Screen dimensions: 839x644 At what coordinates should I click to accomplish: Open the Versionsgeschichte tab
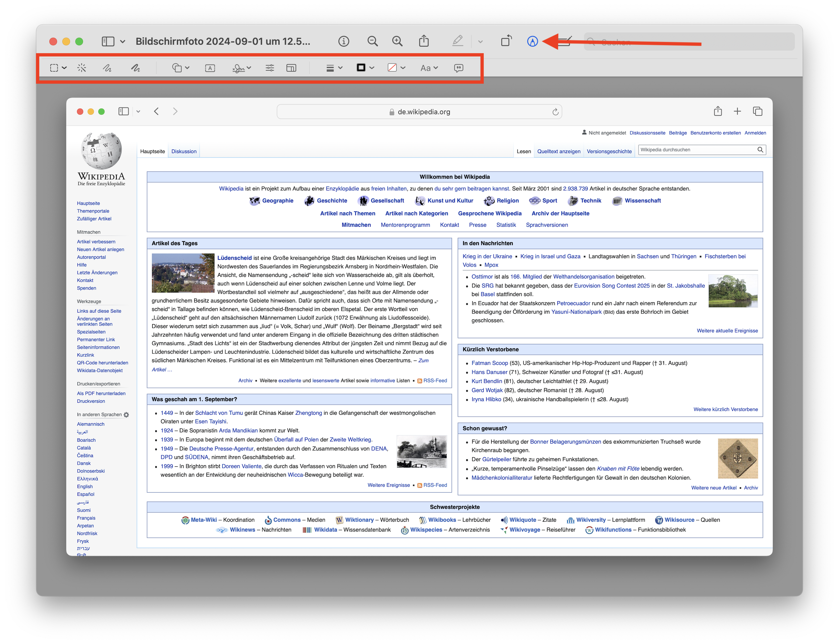pos(609,151)
